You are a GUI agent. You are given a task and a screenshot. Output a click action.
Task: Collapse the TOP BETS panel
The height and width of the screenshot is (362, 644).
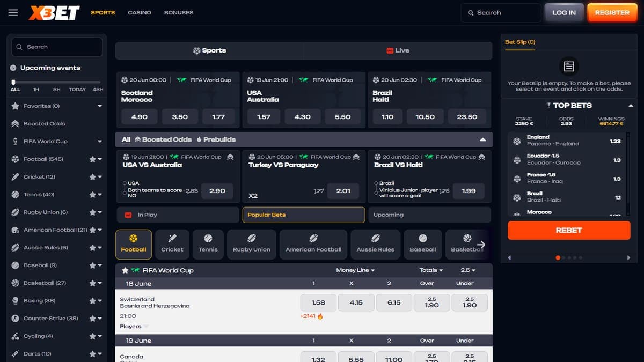631,106
